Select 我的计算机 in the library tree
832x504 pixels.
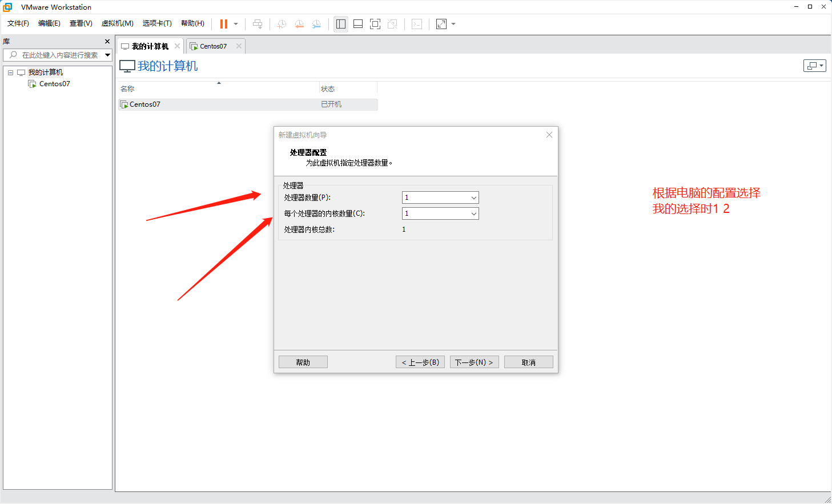click(46, 72)
